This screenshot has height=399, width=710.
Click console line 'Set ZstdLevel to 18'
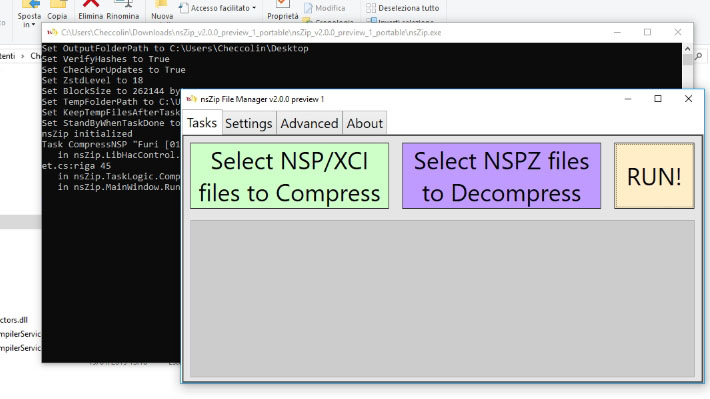coord(92,81)
